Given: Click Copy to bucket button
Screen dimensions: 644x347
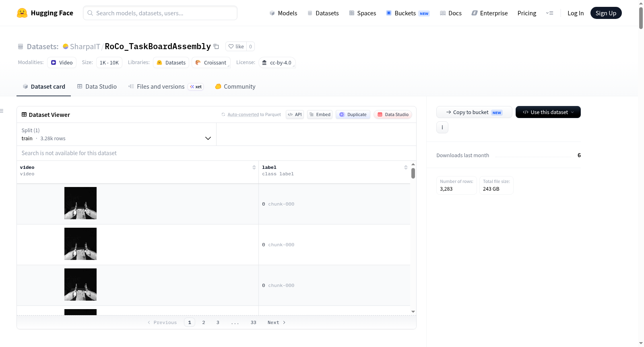Looking at the screenshot, I should point(474,112).
